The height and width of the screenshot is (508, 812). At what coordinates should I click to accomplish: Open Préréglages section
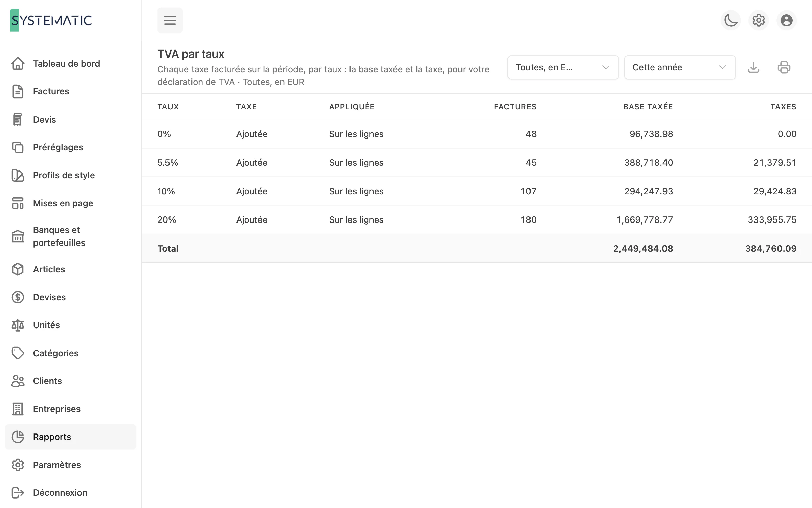tap(71, 147)
